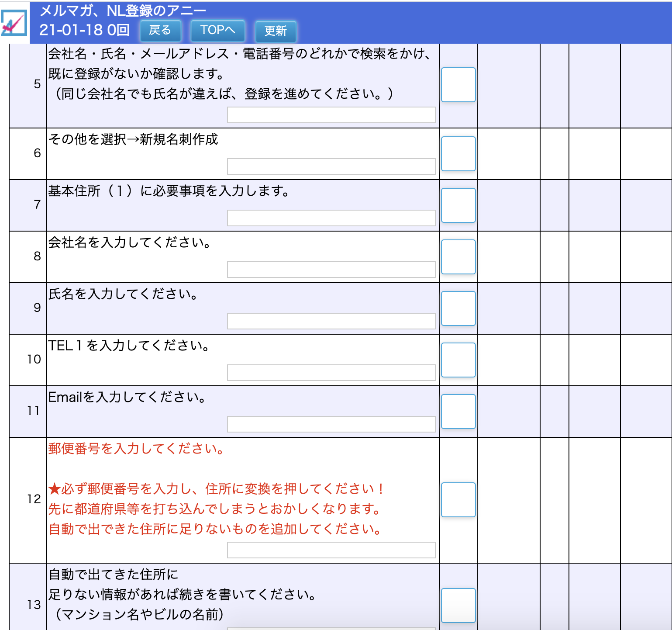Click red line 自動で出できた住所に足りない

coord(215,529)
